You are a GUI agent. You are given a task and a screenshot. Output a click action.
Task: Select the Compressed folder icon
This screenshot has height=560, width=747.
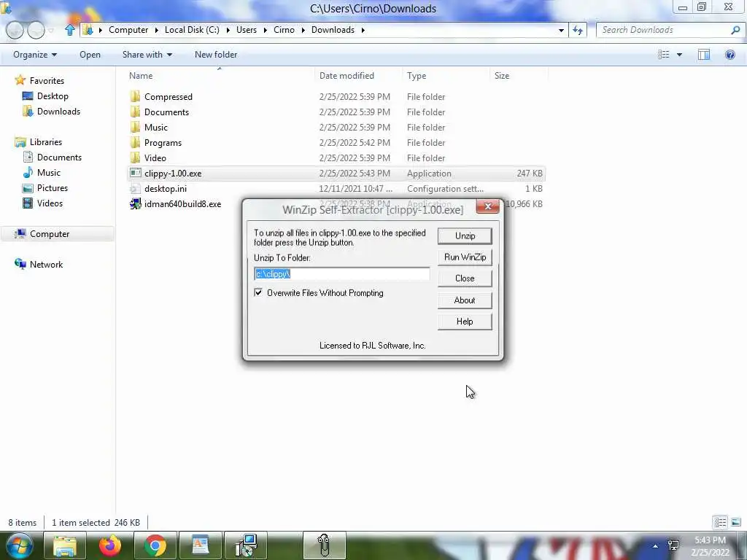click(135, 97)
